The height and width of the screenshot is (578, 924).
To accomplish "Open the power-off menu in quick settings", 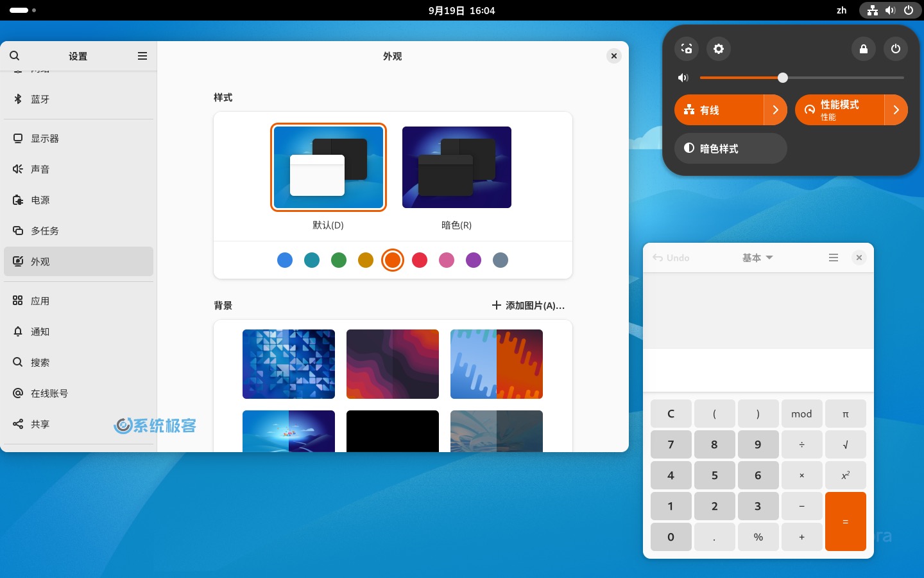I will click(896, 49).
